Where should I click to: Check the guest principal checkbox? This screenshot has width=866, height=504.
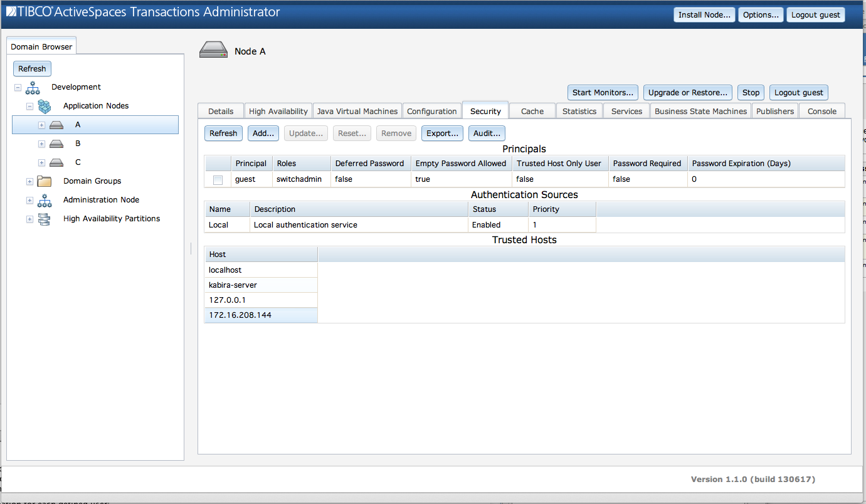(x=218, y=180)
